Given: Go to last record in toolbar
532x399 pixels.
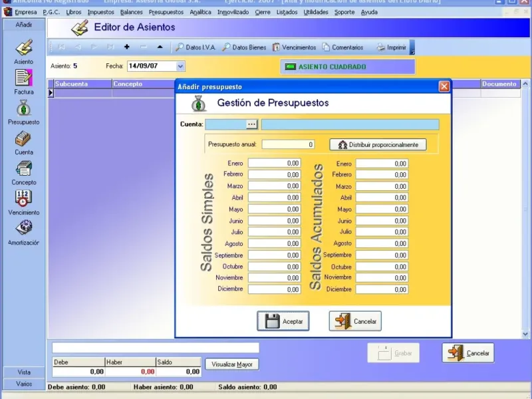Looking at the screenshot, I should tap(110, 47).
